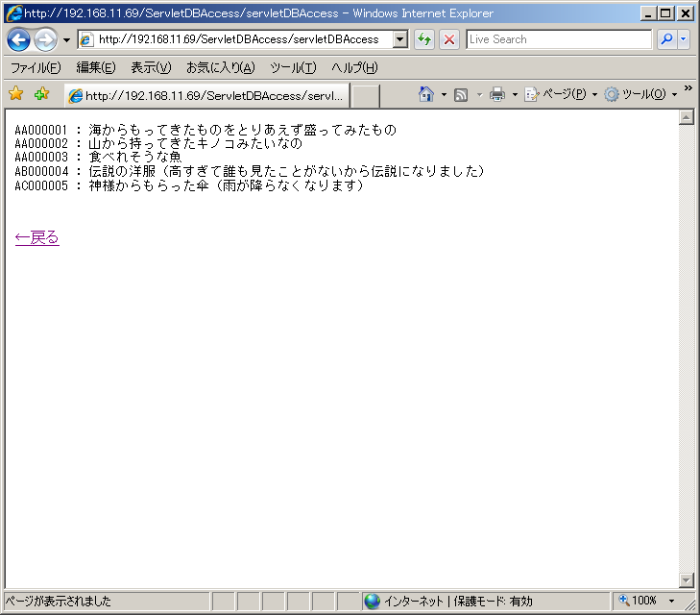Open the Feeds dropdown arrow
The image size is (700, 615).
(479, 95)
